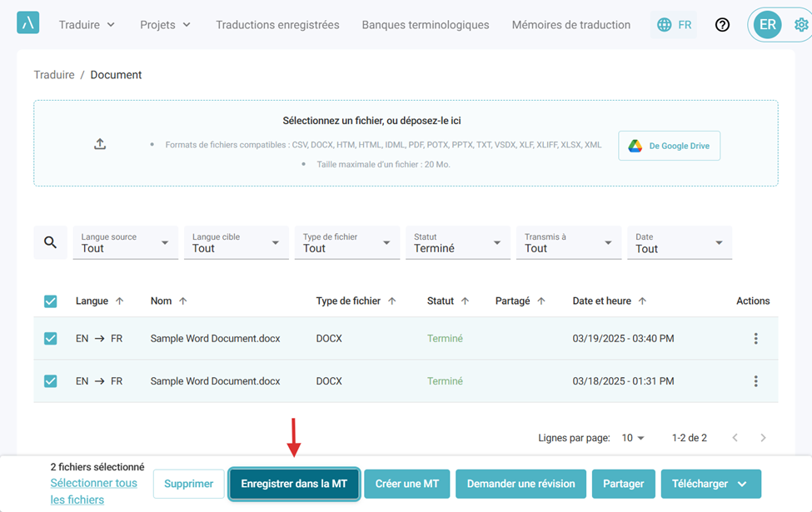Sort by Statut column arrow
The width and height of the screenshot is (812, 512).
point(465,301)
